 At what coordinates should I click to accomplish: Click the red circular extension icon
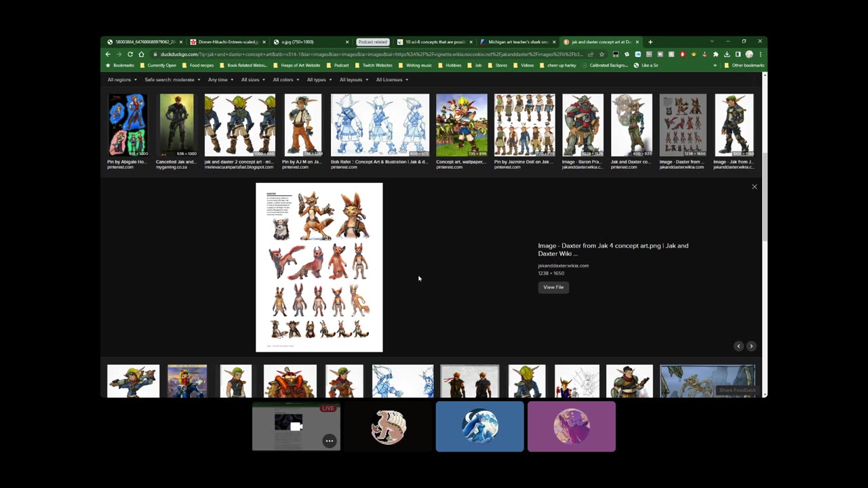(682, 54)
